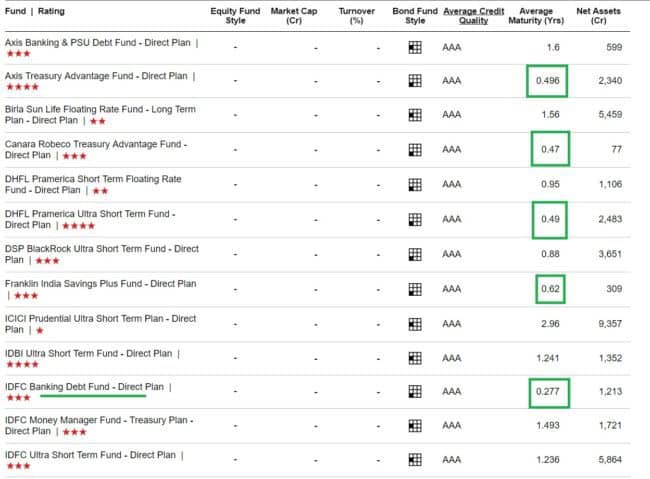The width and height of the screenshot is (650, 479).
Task: Click the single-star rating of ICICI Prudential Ultra Short Term Plan
Action: (x=40, y=330)
